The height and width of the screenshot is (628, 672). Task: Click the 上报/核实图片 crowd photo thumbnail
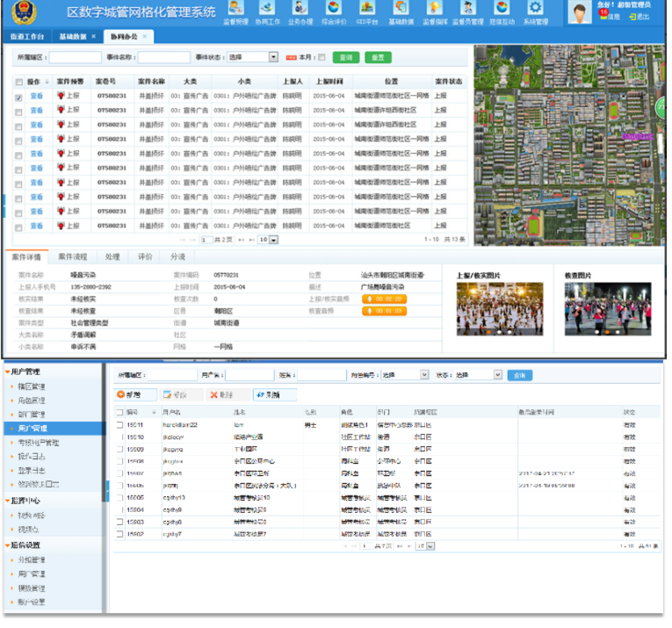point(500,308)
